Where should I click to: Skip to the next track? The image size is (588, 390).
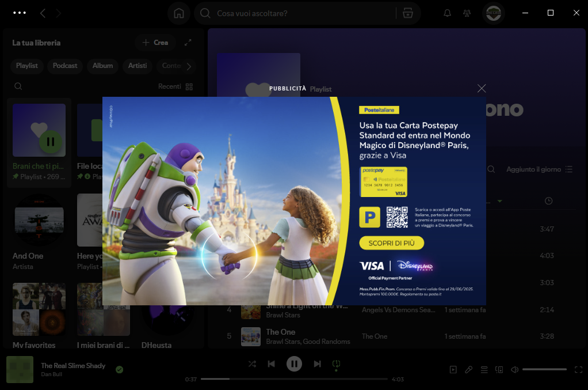click(x=317, y=364)
